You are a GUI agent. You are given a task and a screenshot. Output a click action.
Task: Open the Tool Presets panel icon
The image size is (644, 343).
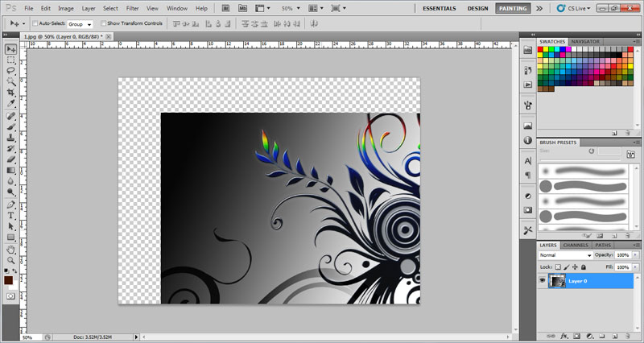click(528, 231)
